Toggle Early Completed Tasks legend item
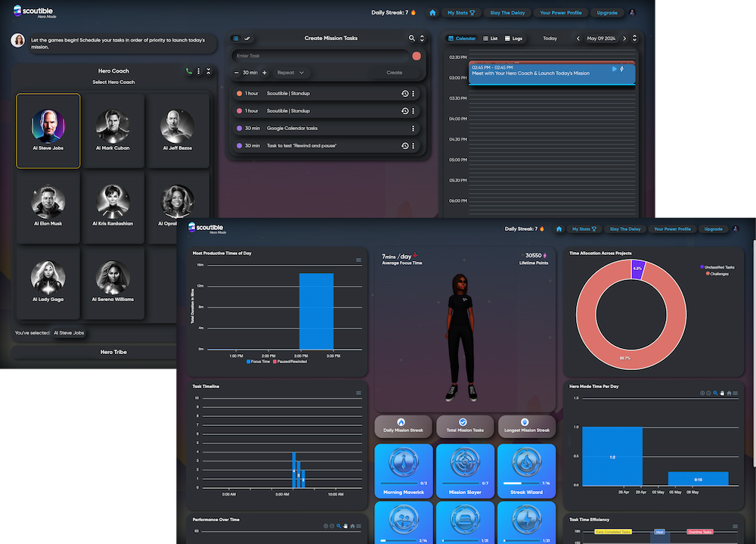The image size is (756, 544). coord(612,532)
